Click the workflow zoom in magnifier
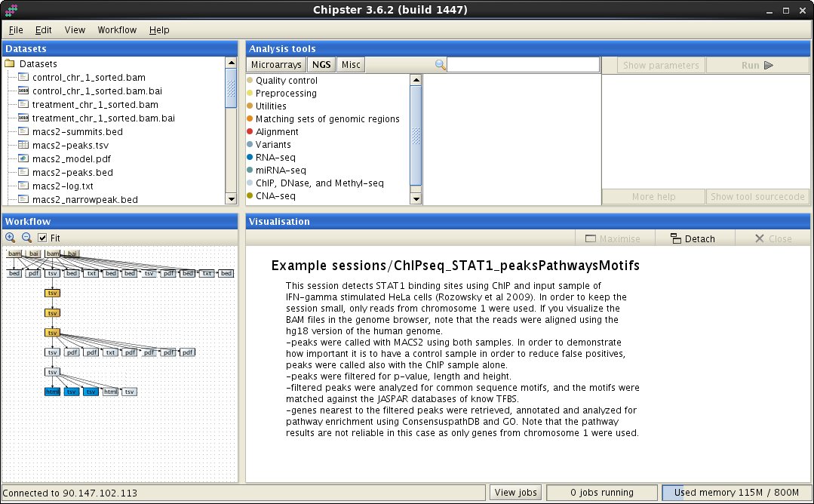Image resolution: width=814 pixels, height=504 pixels. 11,238
